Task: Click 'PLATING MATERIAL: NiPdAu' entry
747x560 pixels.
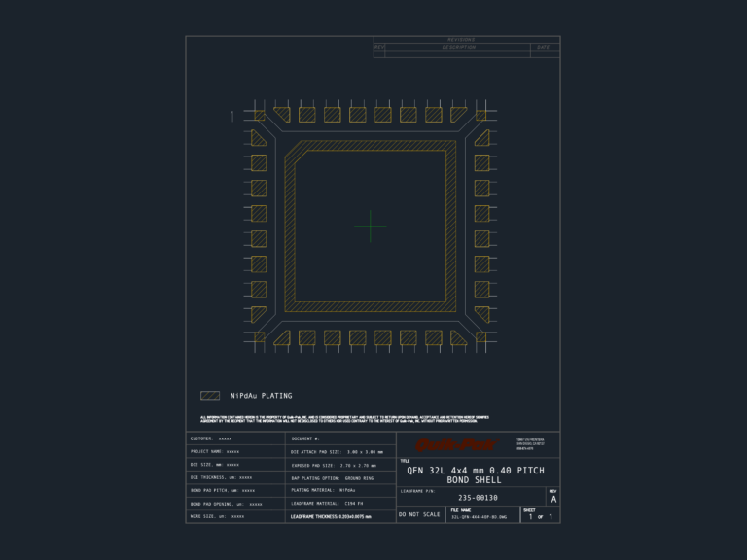Action: 324,490
